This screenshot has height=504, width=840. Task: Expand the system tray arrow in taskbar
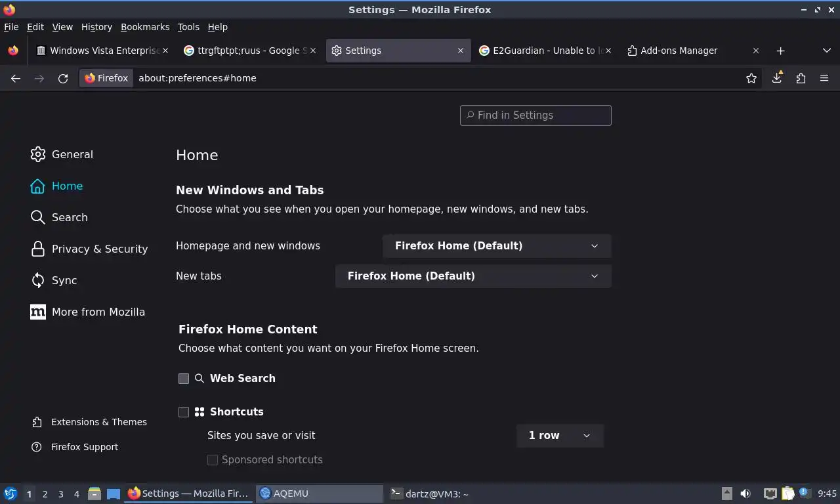727,493
